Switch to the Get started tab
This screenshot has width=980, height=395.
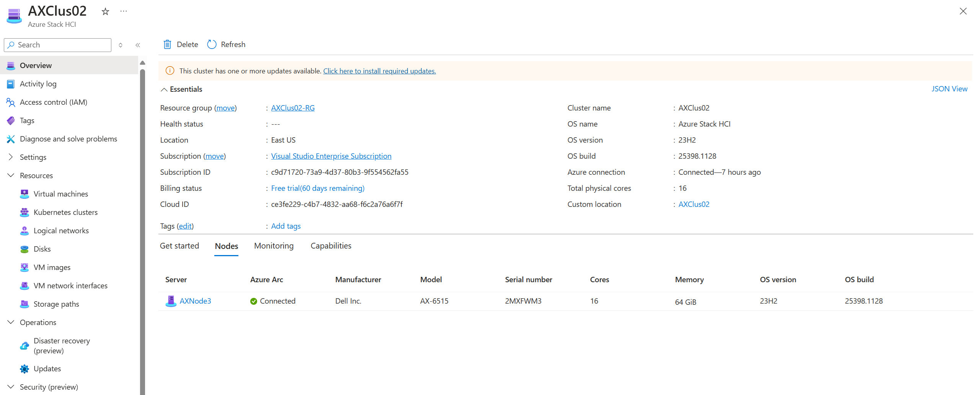pos(179,246)
